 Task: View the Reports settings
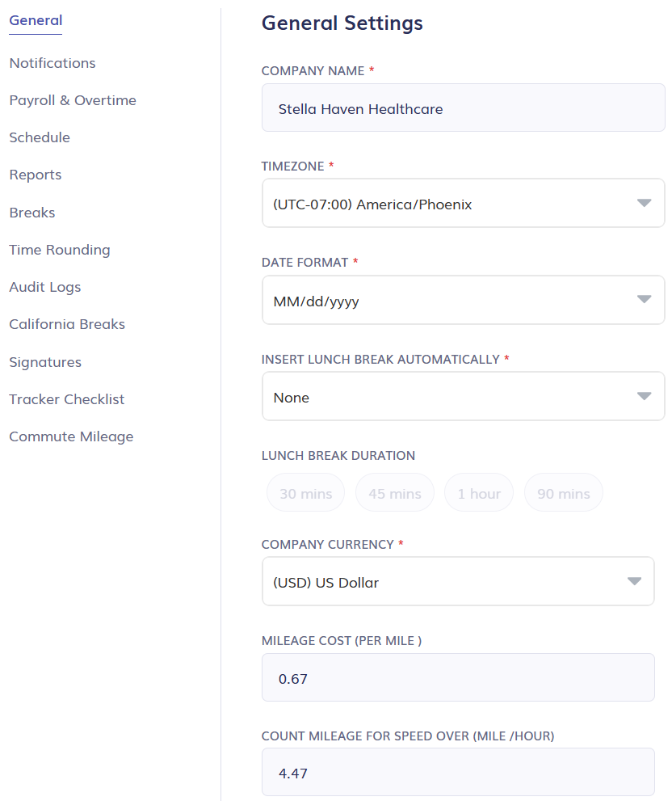click(35, 175)
